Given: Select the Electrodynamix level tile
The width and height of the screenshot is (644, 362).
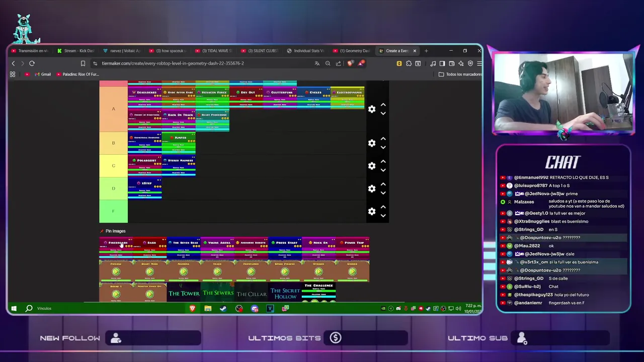Looking at the screenshot, I should (348, 98).
